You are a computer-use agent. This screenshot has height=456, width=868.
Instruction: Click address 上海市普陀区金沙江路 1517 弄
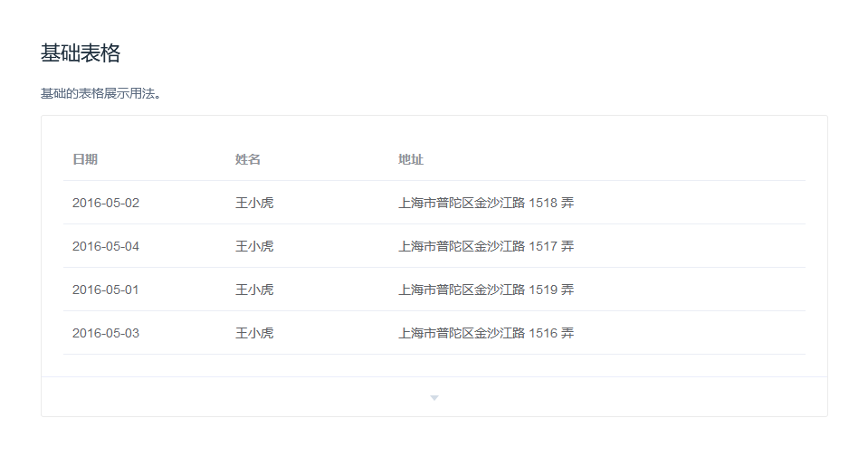pos(486,246)
